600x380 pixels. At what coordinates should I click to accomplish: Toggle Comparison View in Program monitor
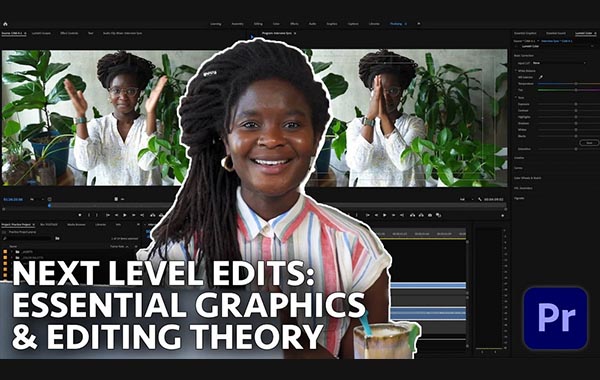[x=439, y=215]
